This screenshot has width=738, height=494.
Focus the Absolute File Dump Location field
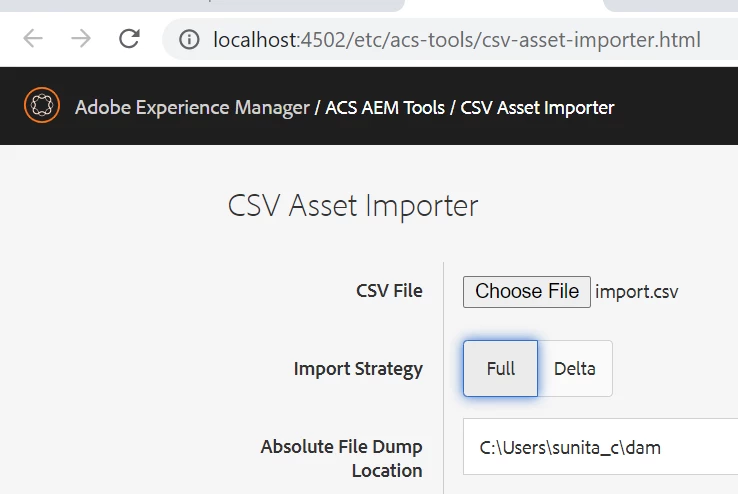(600, 447)
